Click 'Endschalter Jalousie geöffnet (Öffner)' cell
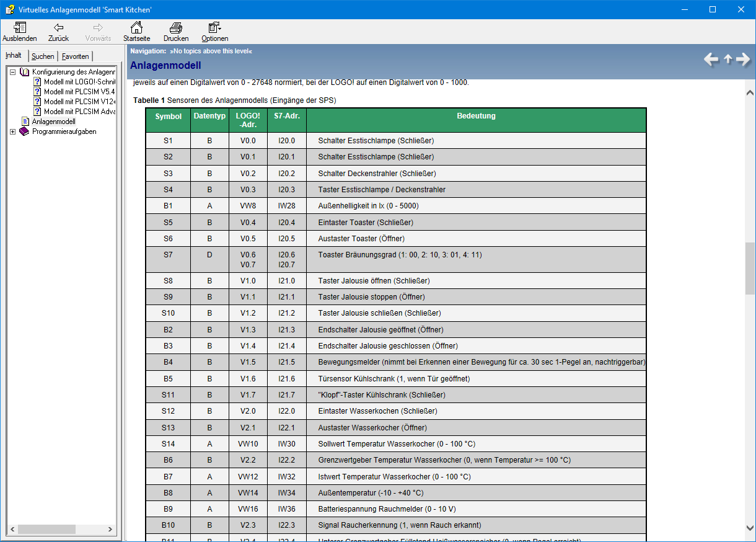This screenshot has height=542, width=756. (476, 330)
